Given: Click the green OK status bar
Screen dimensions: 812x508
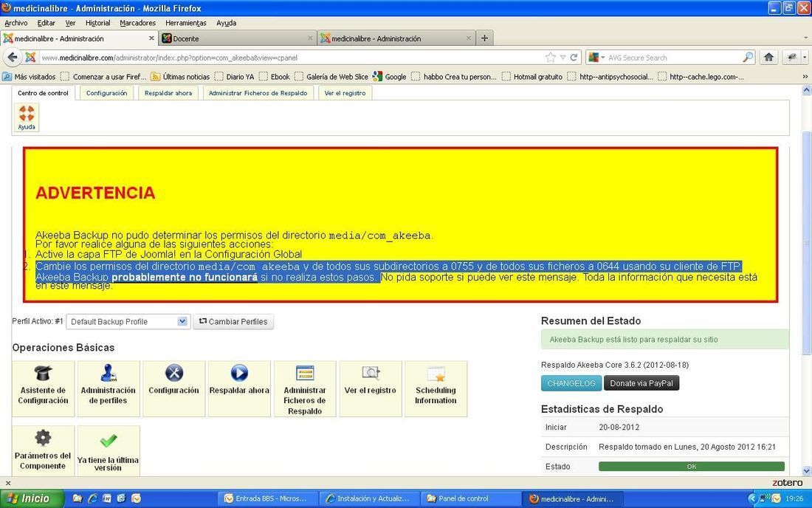Looking at the screenshot, I should click(x=692, y=467).
